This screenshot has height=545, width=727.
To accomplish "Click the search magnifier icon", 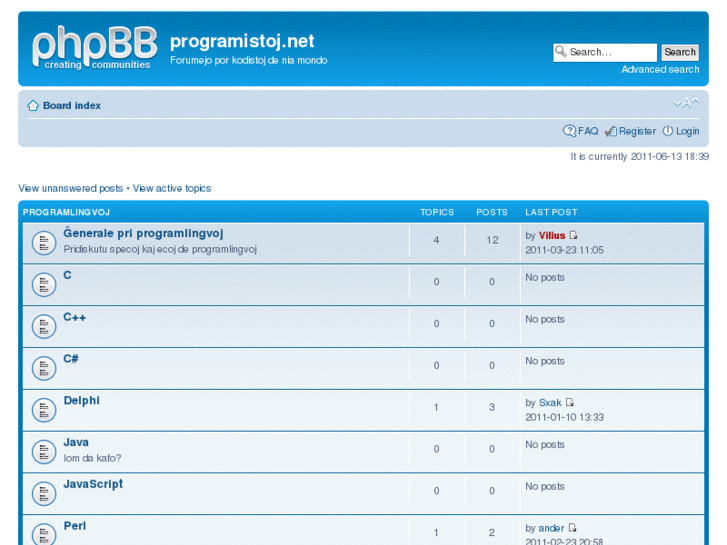I will 561,51.
